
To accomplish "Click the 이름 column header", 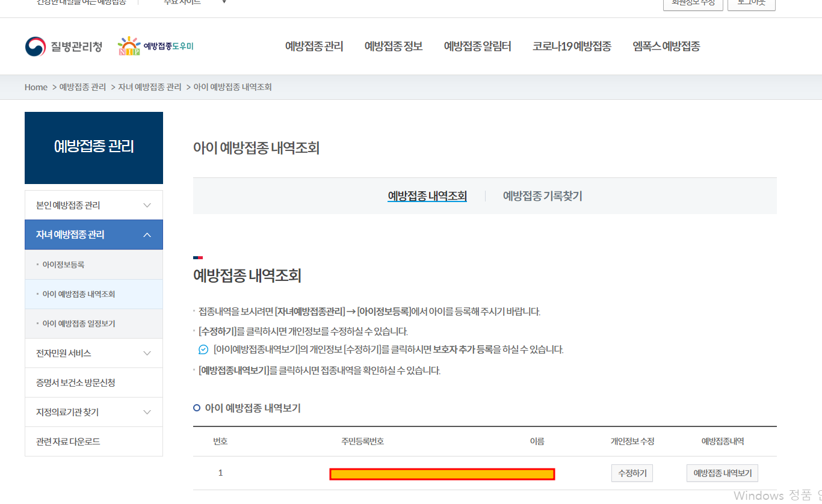I will coord(537,441).
